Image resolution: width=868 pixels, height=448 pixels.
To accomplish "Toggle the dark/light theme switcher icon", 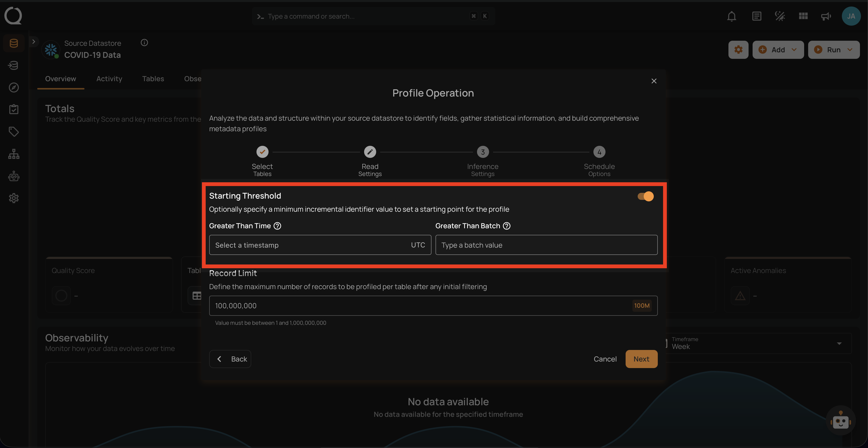I will [780, 16].
